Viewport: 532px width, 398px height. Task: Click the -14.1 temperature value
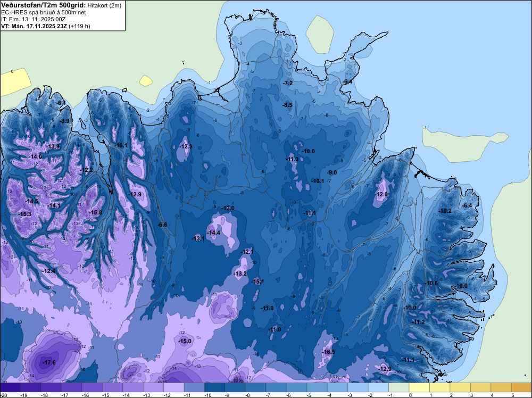click(x=54, y=205)
